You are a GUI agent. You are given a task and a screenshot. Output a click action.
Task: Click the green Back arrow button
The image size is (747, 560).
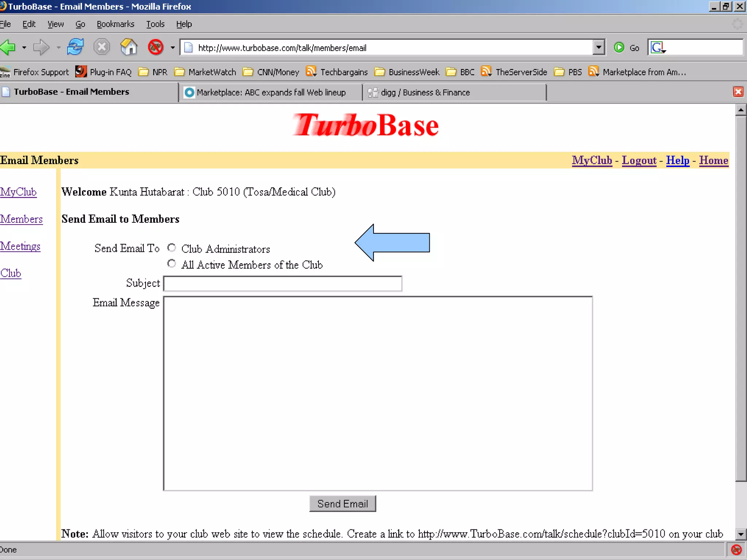coord(8,47)
